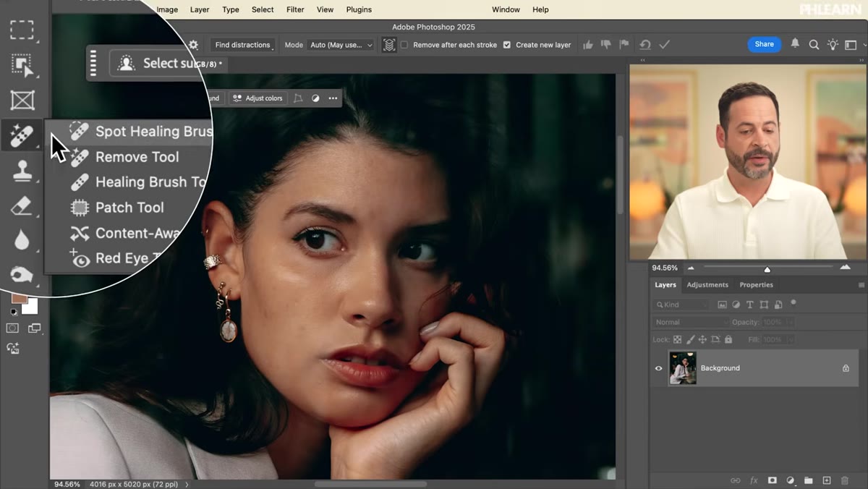The height and width of the screenshot is (489, 868).
Task: Click the thumbs down feedback icon
Action: pyautogui.click(x=605, y=45)
